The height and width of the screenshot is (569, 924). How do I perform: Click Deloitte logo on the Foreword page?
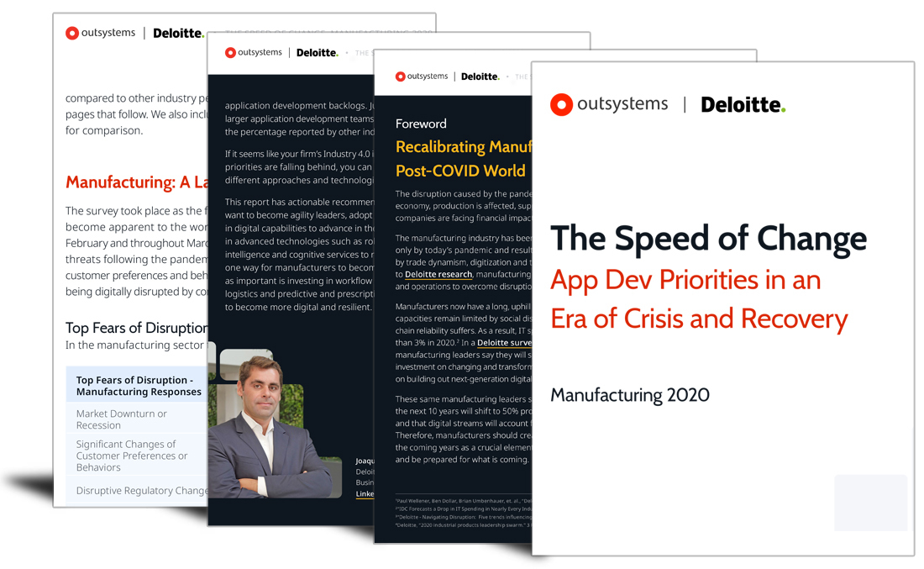480,76
